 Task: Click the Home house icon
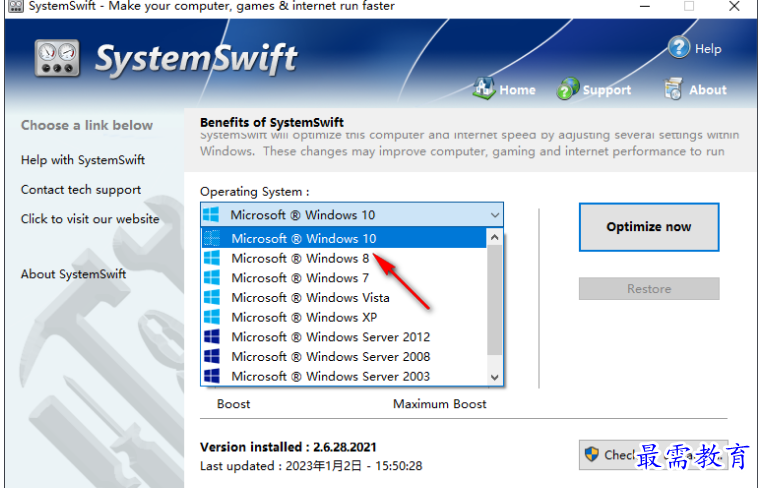(484, 89)
